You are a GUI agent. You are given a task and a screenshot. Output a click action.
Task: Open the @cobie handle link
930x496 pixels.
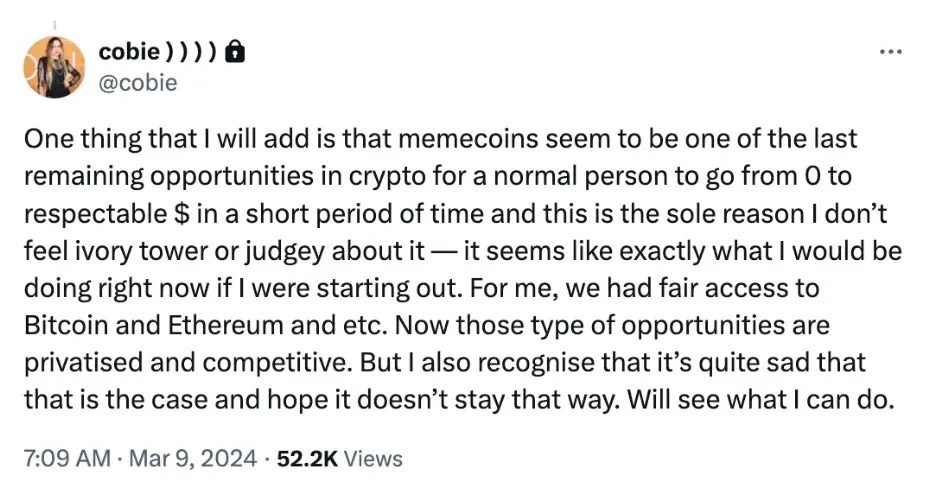[138, 82]
